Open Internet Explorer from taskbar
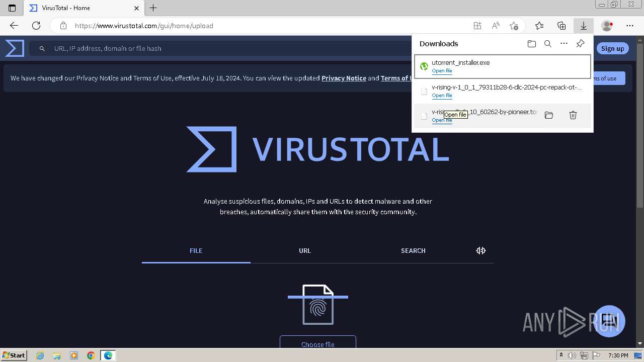The width and height of the screenshot is (644, 362). (40, 355)
